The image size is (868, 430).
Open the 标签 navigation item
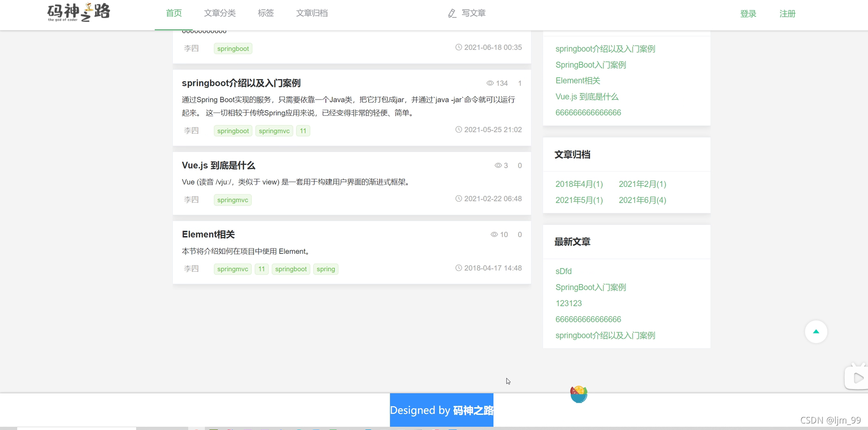(x=266, y=13)
